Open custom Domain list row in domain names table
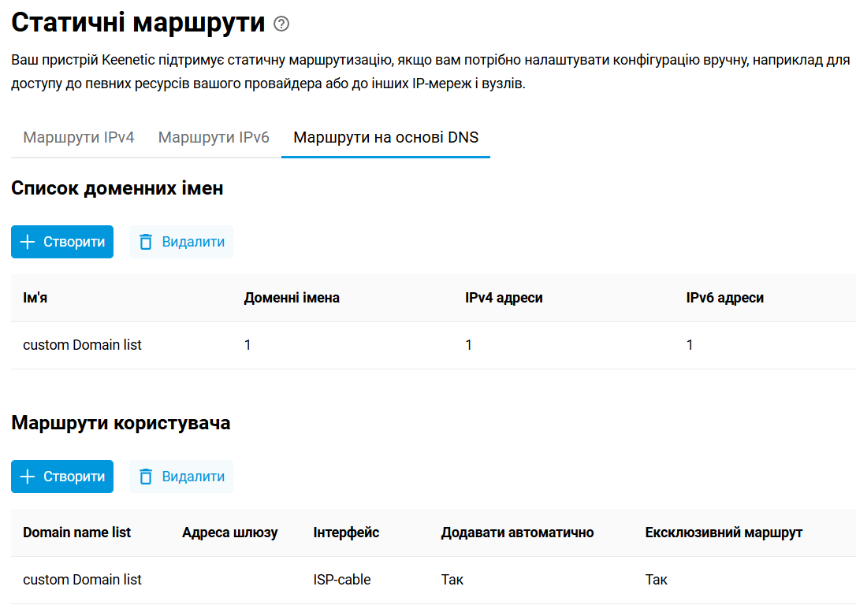Image resolution: width=856 pixels, height=616 pixels. [83, 345]
